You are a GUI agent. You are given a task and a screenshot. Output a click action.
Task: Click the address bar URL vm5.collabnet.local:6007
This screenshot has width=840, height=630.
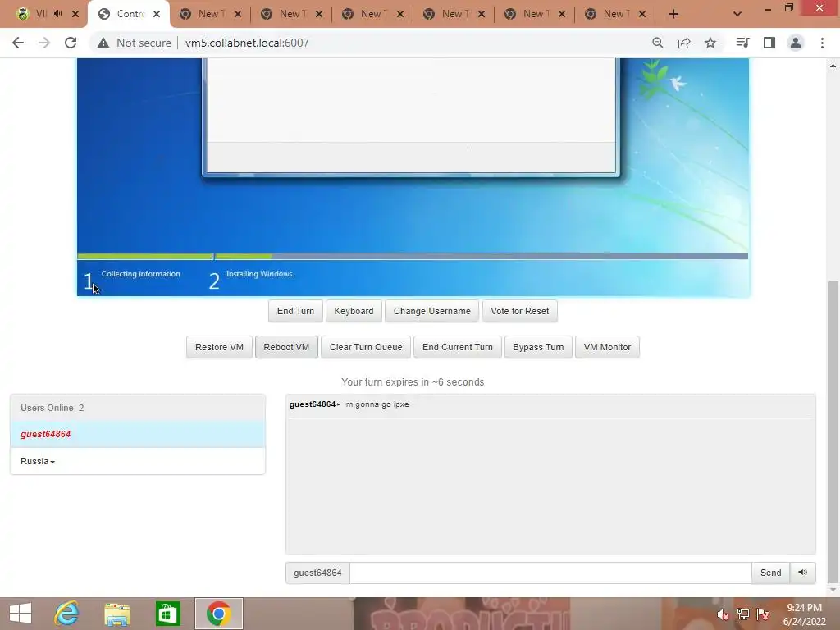247,43
